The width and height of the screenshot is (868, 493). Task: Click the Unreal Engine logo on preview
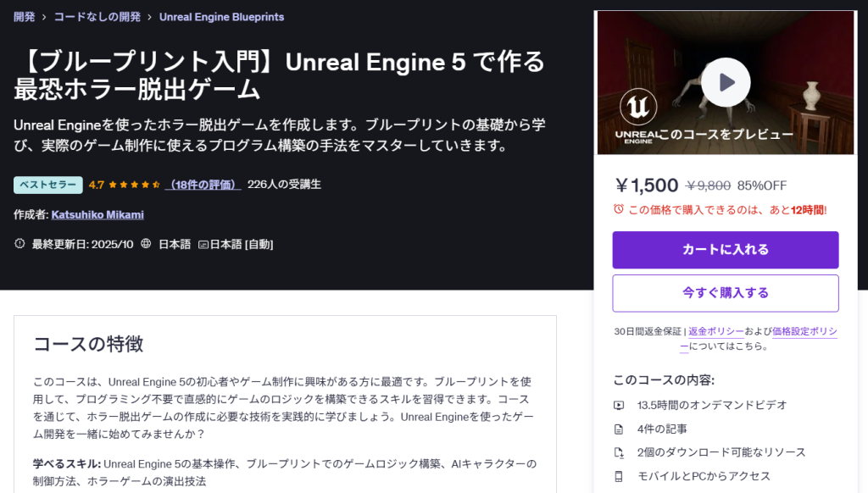[636, 108]
